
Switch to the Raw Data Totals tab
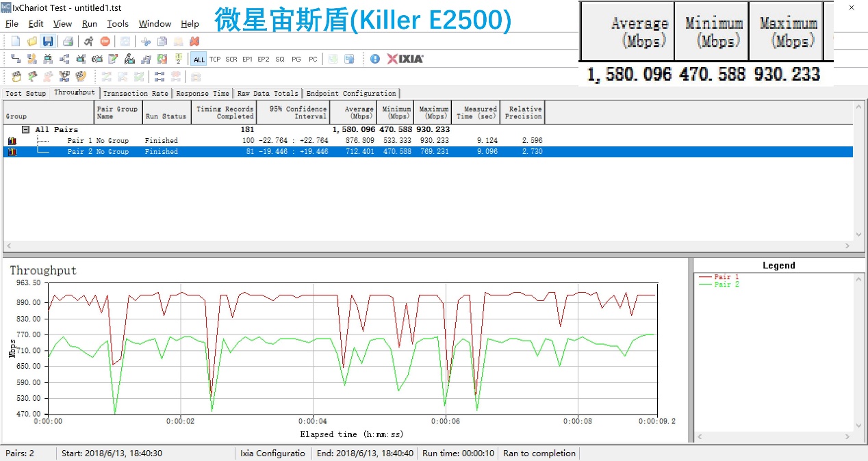point(268,93)
